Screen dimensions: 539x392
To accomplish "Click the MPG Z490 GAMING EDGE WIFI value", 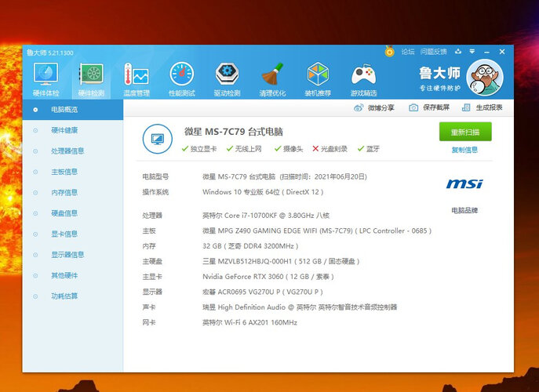I will coord(317,230).
